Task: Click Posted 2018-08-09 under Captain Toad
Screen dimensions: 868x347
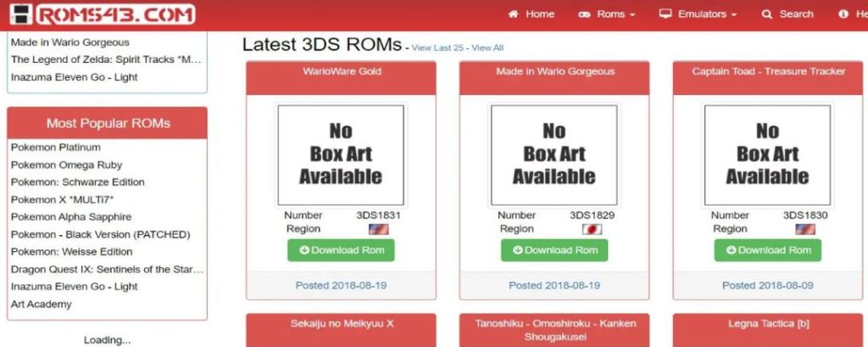Action: (x=768, y=285)
